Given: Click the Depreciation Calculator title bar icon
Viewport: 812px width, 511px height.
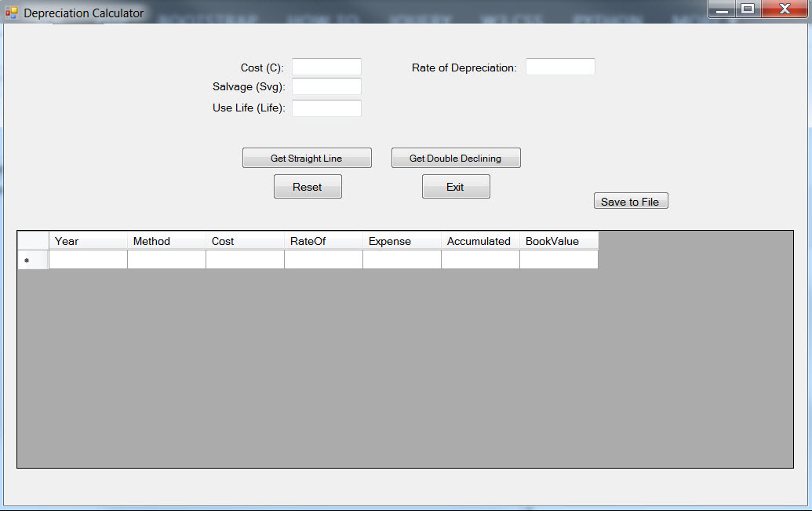Looking at the screenshot, I should tap(10, 13).
